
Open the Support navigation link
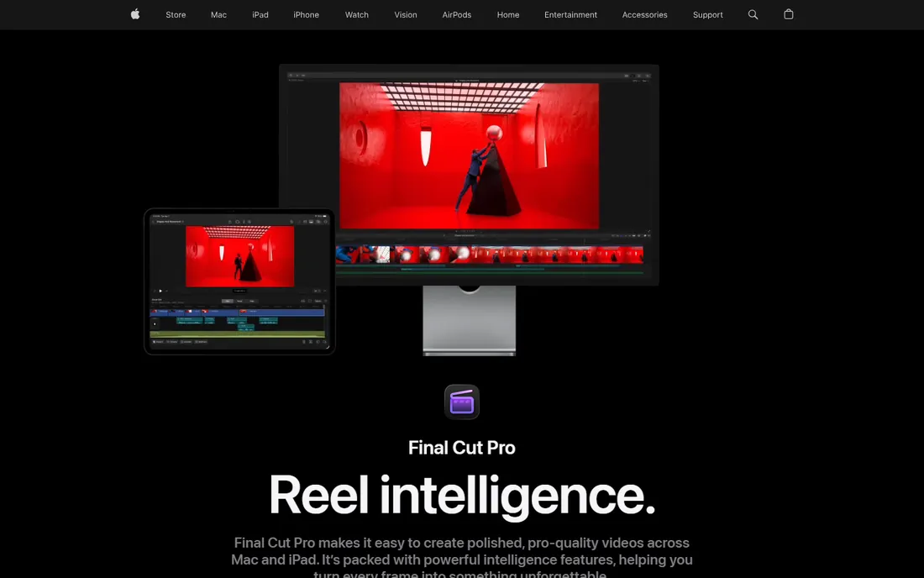tap(708, 15)
